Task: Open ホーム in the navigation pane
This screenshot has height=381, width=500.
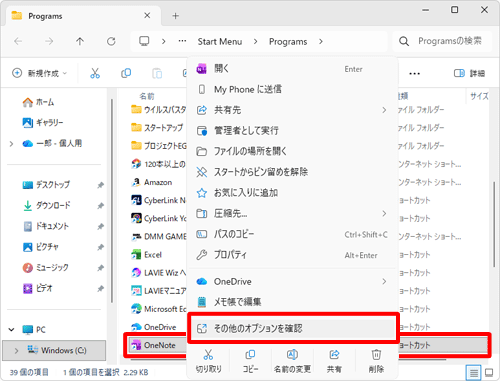Action: click(38, 102)
